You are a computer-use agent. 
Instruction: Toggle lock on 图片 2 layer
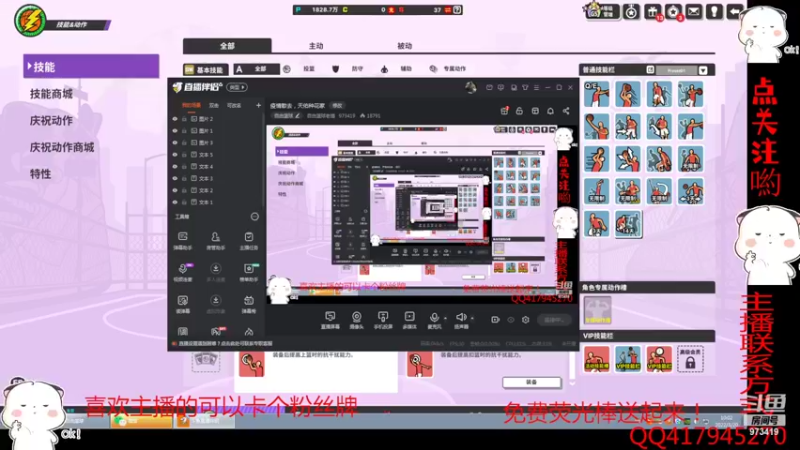click(x=184, y=119)
